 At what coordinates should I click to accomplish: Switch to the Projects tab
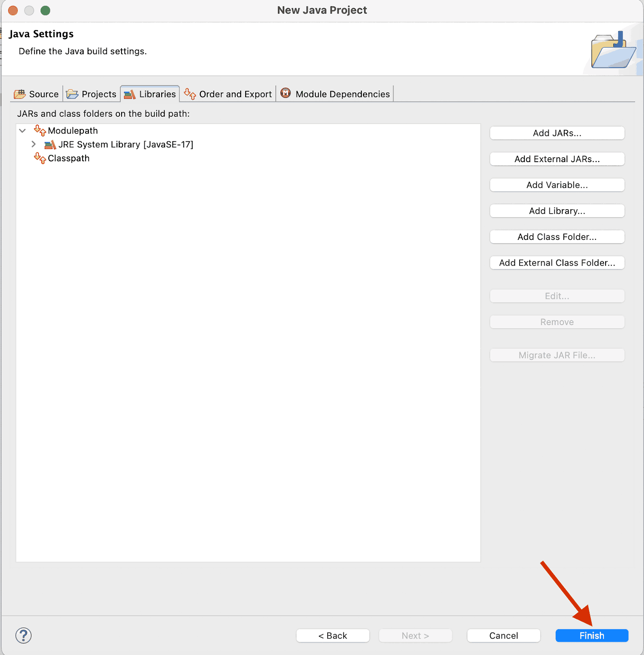pos(91,94)
